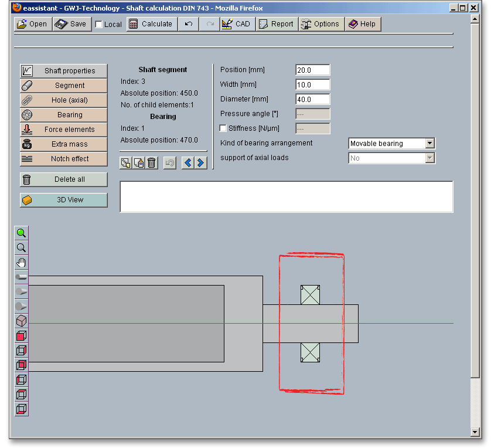This screenshot has height=448, width=491.
Task: Select the pan hand tool
Action: pyautogui.click(x=22, y=262)
